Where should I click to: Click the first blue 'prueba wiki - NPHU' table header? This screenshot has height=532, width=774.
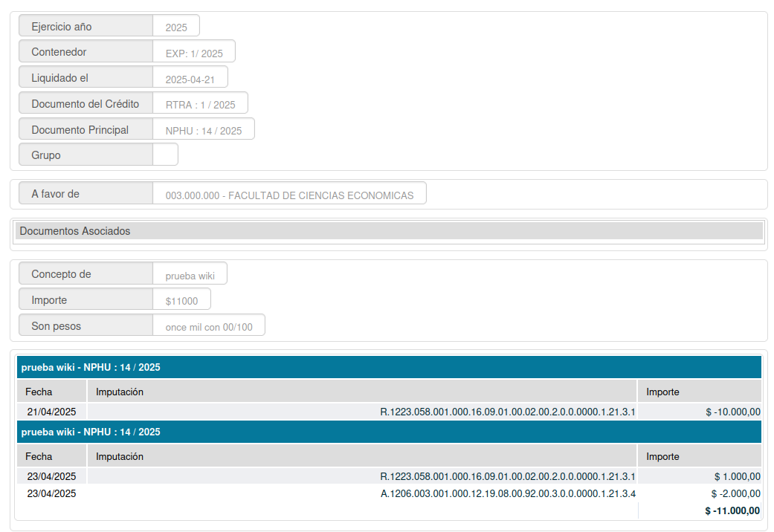tap(388, 367)
